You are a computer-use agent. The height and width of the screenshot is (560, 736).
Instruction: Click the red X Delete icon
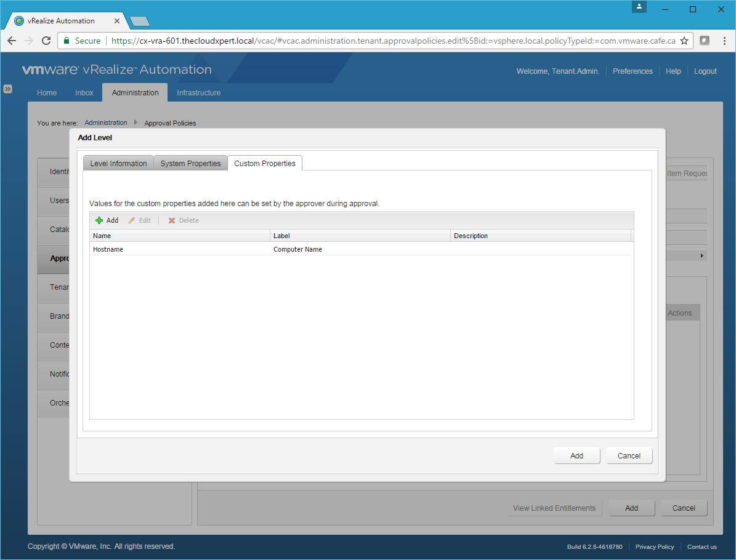(172, 220)
